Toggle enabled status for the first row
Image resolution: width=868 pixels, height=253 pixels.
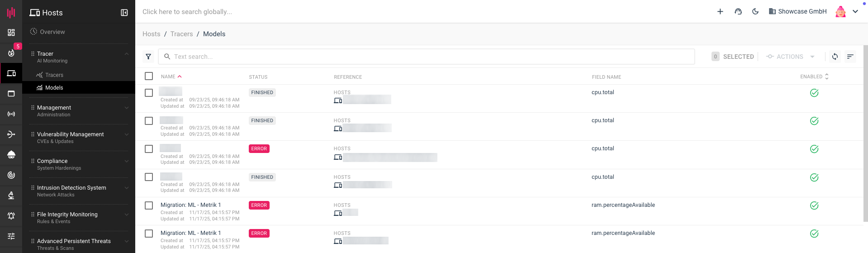point(814,93)
